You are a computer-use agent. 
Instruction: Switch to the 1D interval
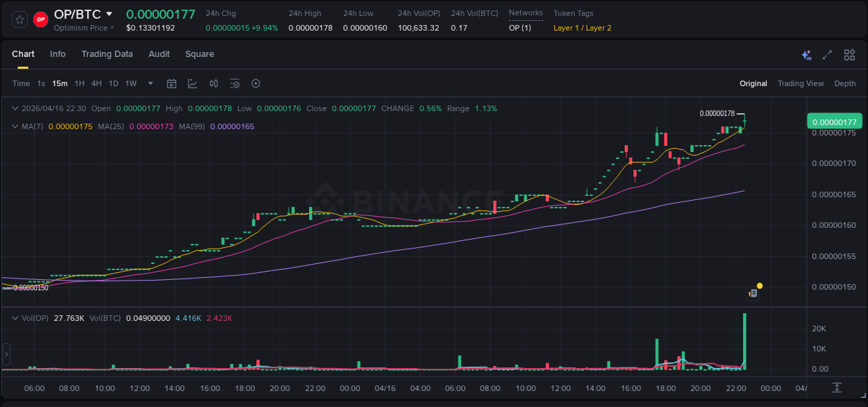pyautogui.click(x=113, y=83)
